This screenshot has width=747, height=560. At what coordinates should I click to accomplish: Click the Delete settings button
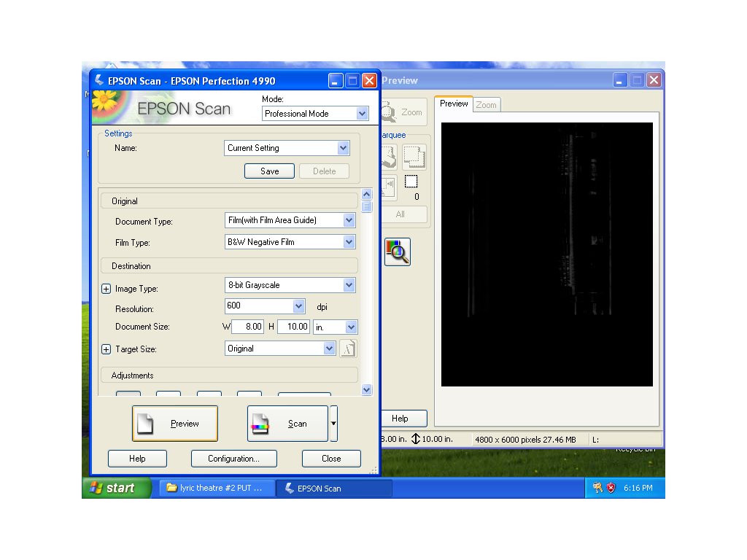click(325, 171)
